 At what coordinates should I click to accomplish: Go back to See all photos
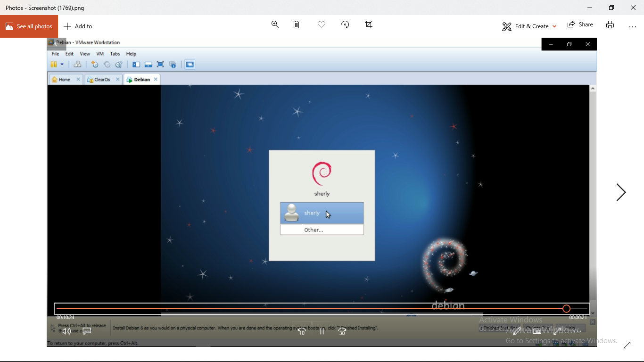click(x=29, y=26)
